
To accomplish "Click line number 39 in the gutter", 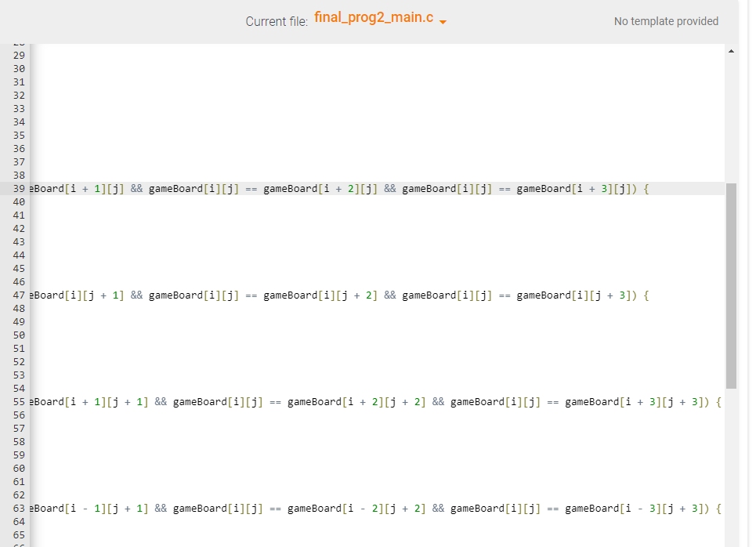I will [18, 188].
